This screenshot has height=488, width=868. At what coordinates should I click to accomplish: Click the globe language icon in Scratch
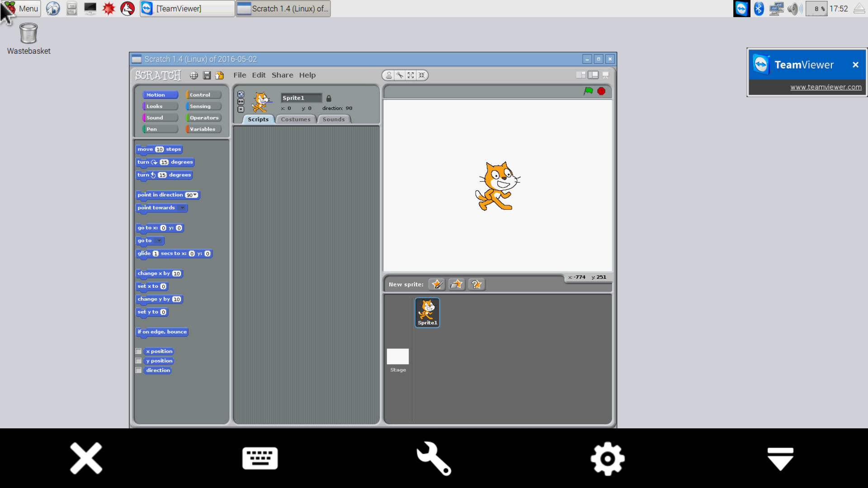click(x=194, y=75)
